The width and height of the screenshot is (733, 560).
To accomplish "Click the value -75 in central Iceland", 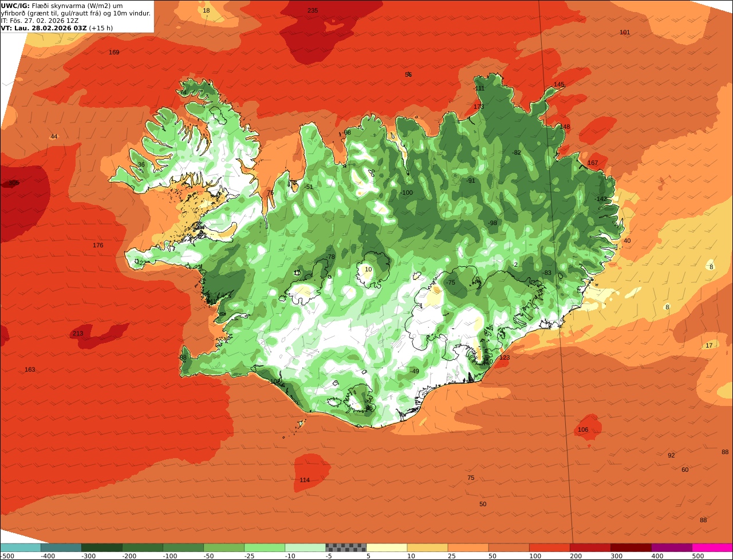I will [450, 282].
